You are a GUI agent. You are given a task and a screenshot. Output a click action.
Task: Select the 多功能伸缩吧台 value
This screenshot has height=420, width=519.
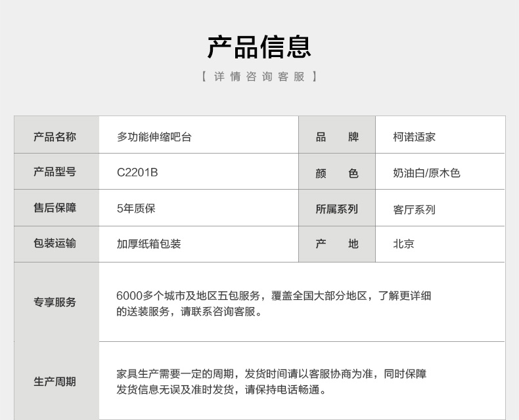(x=154, y=136)
